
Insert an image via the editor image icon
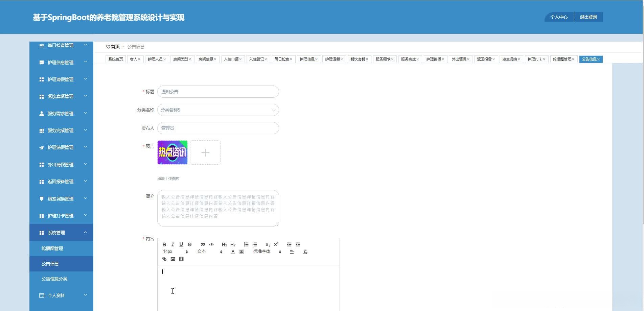173,259
